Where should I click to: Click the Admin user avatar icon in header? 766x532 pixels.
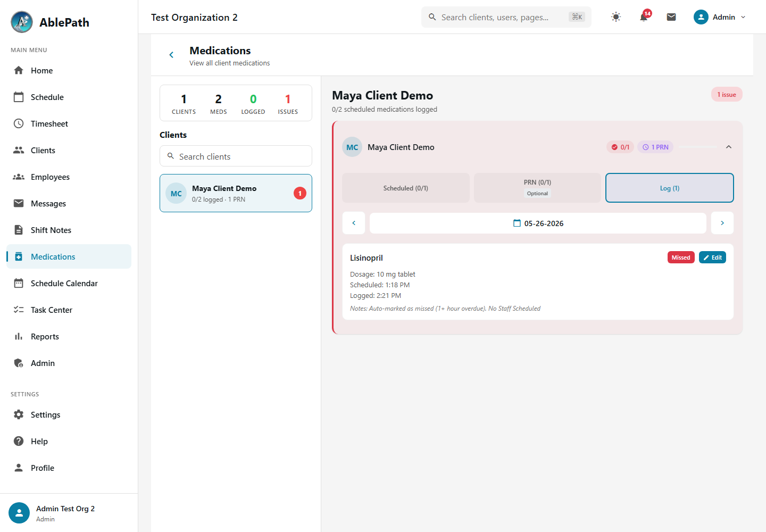pyautogui.click(x=701, y=17)
